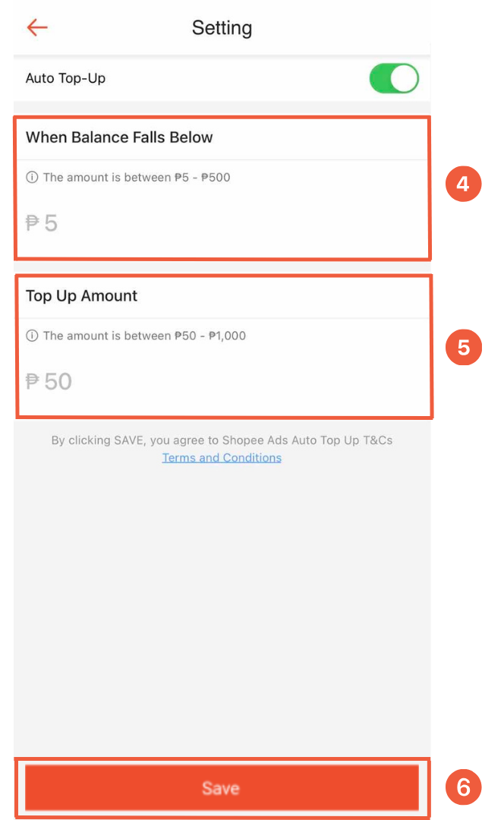Focus the ₱5 balance threshold input

[222, 223]
